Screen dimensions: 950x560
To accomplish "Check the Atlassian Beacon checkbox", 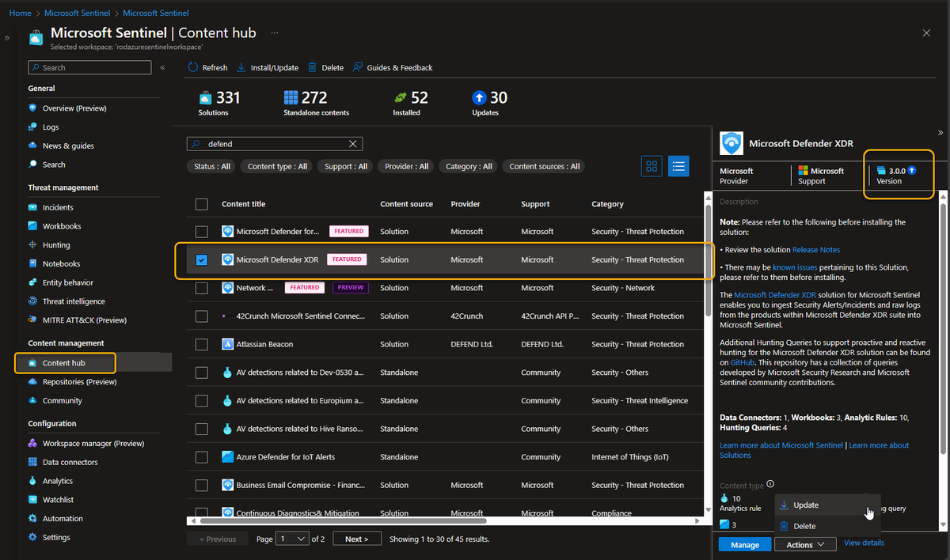I will click(202, 344).
